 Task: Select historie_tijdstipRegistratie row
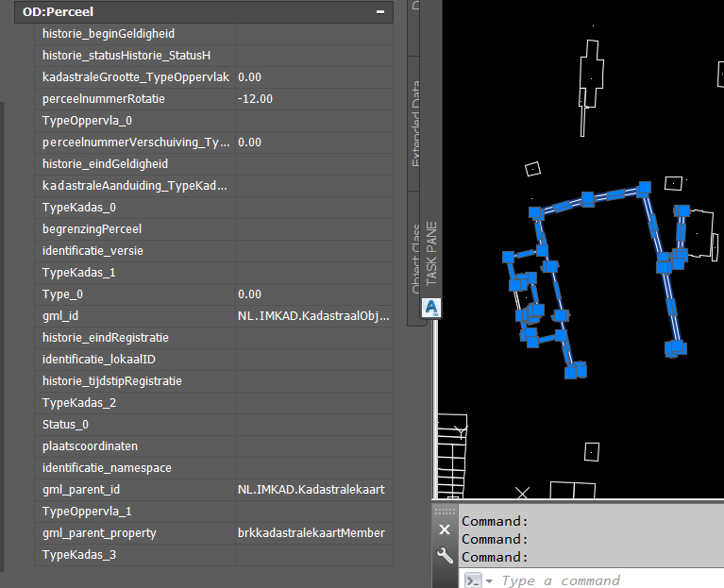coord(213,380)
